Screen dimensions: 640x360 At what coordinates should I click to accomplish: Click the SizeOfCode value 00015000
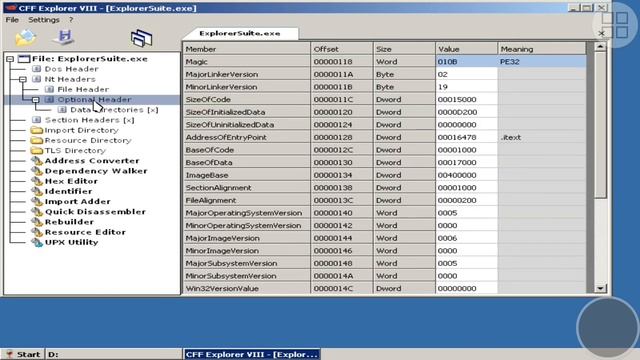(467, 100)
